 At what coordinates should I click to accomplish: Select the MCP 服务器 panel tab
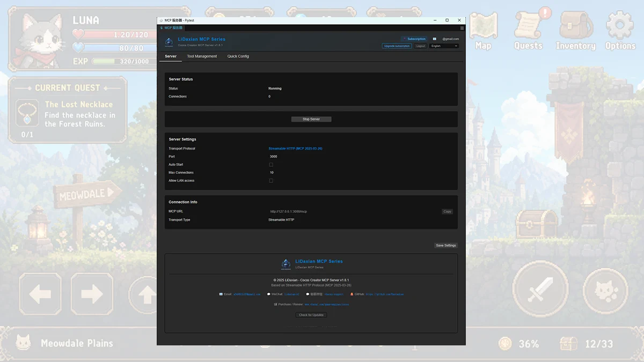click(x=171, y=27)
